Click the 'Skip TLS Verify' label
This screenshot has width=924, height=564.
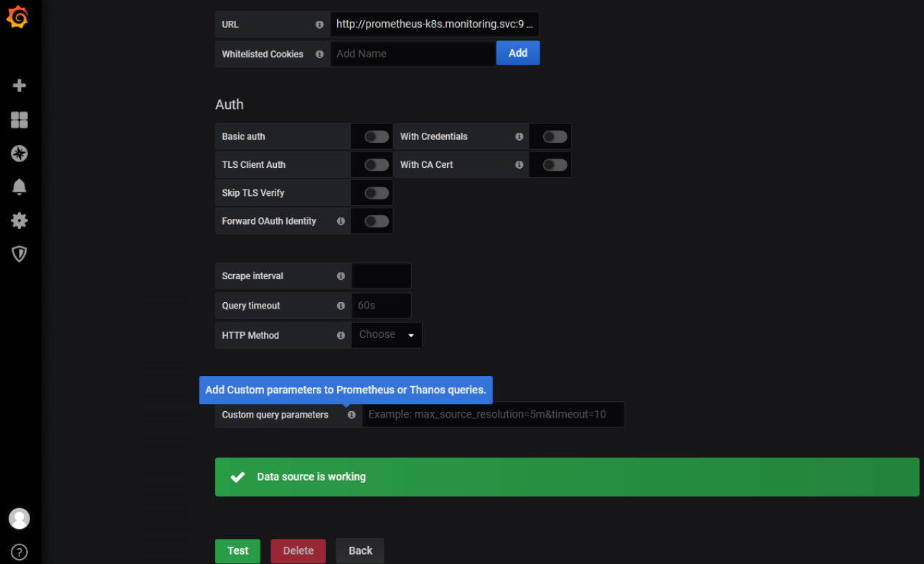click(253, 193)
